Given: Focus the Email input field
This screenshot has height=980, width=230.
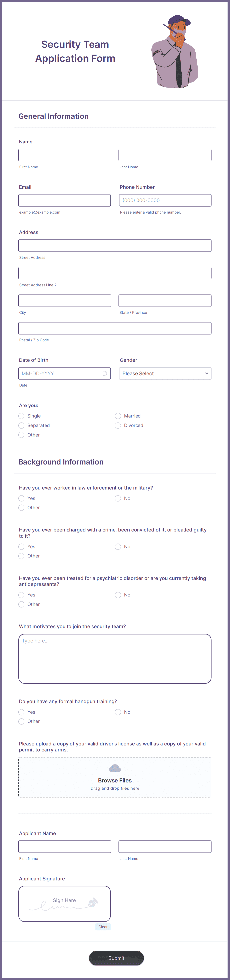Looking at the screenshot, I should [x=65, y=200].
